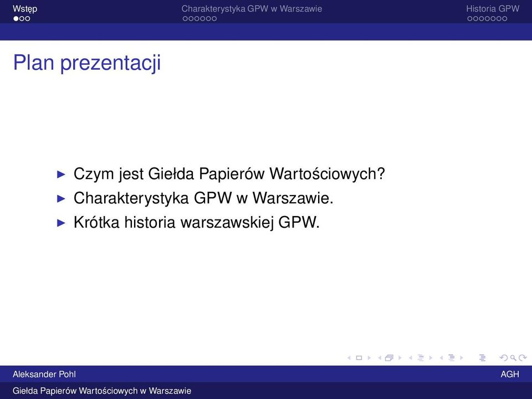Select first dot under Historia GPW
Screen dimensions: 532x399
470,19
